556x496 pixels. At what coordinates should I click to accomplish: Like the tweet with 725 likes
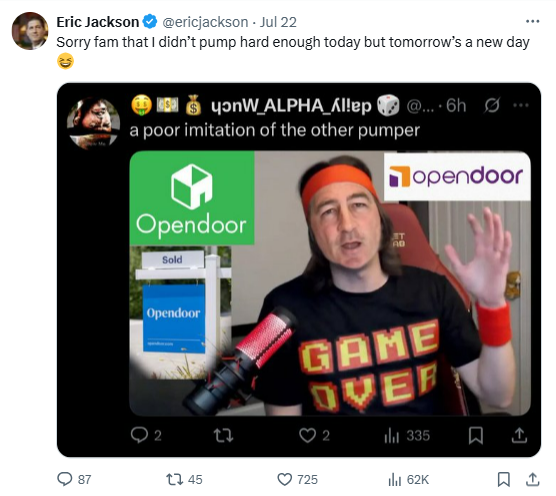tap(284, 480)
